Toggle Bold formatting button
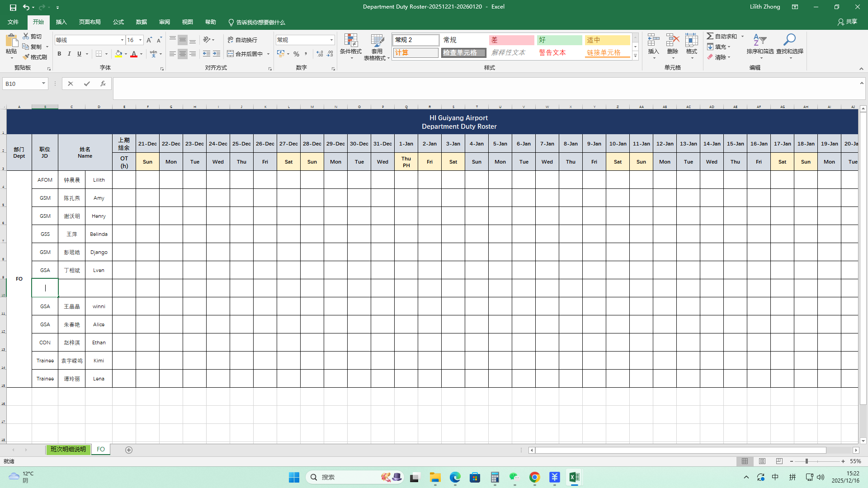This screenshot has width=868, height=488. click(x=59, y=54)
